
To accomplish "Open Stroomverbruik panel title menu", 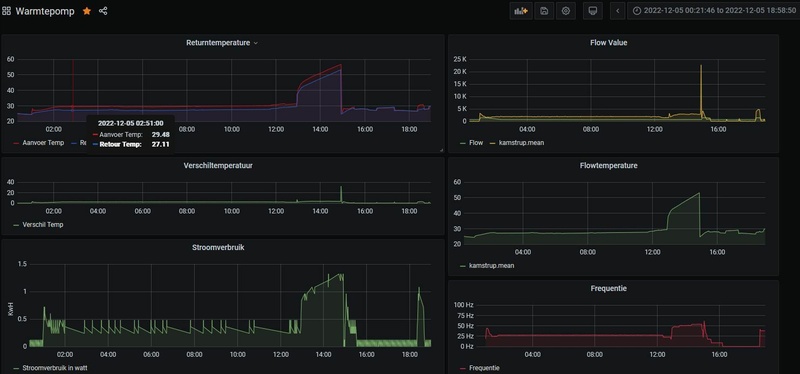I will (x=218, y=247).
